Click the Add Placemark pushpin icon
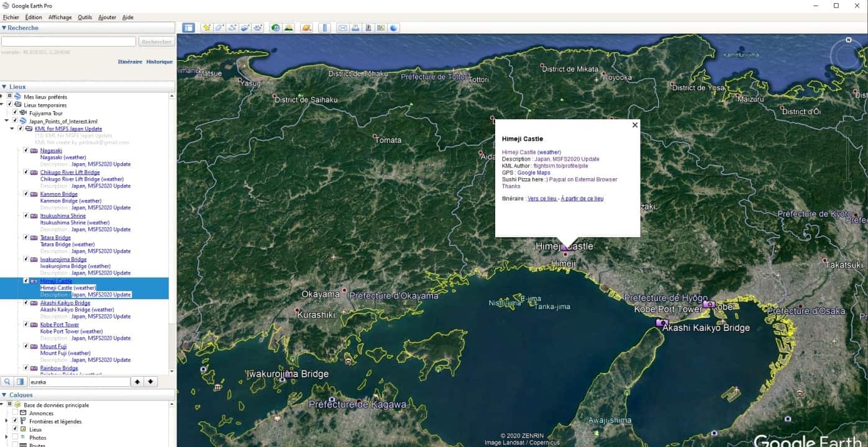868x447 pixels. pyautogui.click(x=206, y=28)
